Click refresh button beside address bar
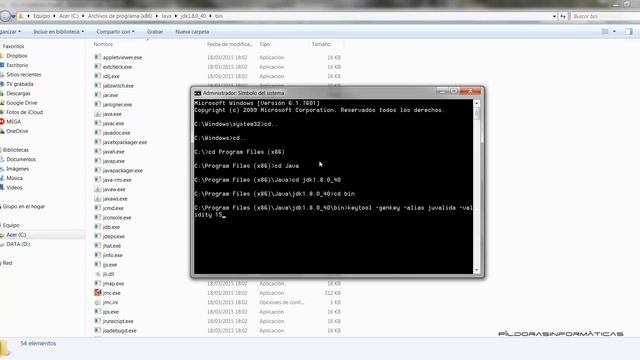The image size is (640, 360). coord(563,16)
